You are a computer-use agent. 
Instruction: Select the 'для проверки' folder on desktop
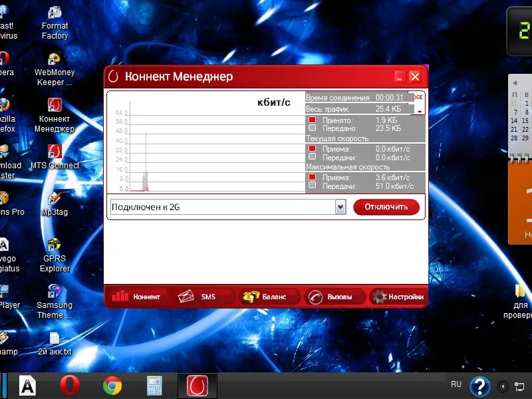520,301
